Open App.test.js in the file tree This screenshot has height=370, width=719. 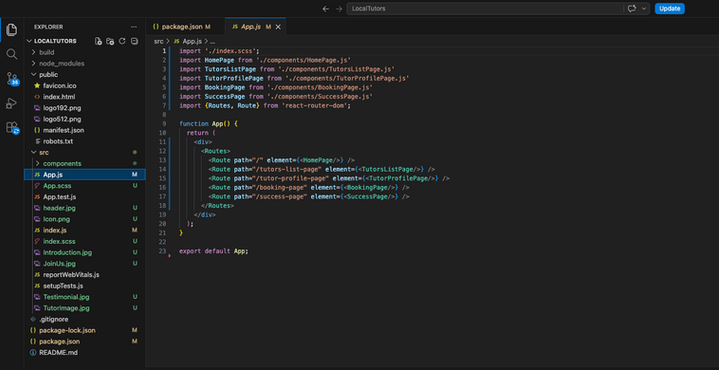point(85,197)
